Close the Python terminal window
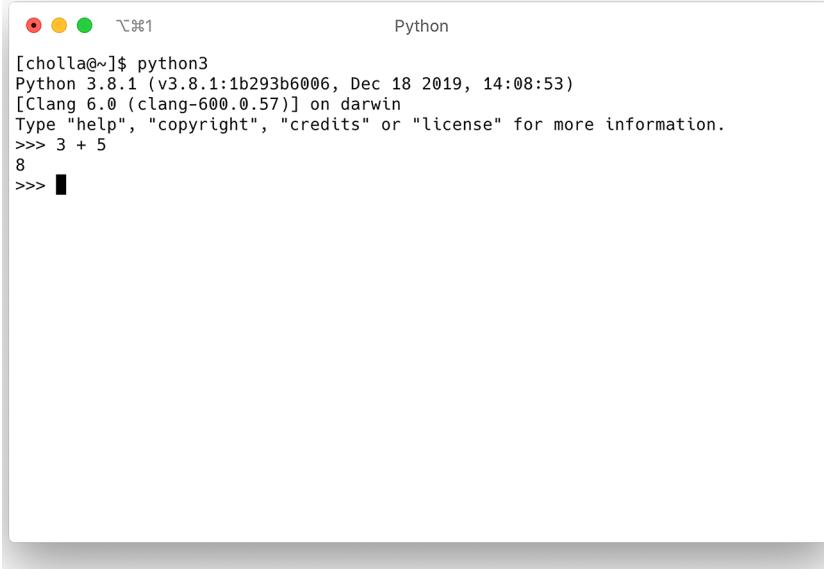 [x=34, y=25]
